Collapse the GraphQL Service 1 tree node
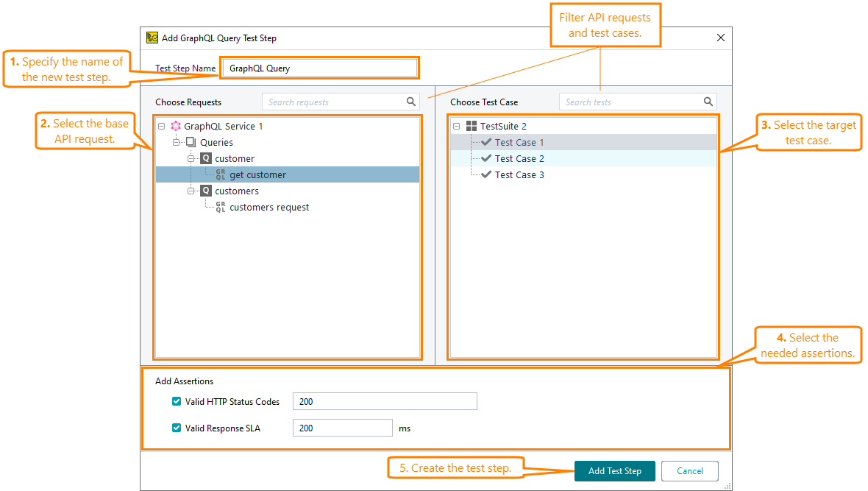The width and height of the screenshot is (868, 491). click(163, 126)
